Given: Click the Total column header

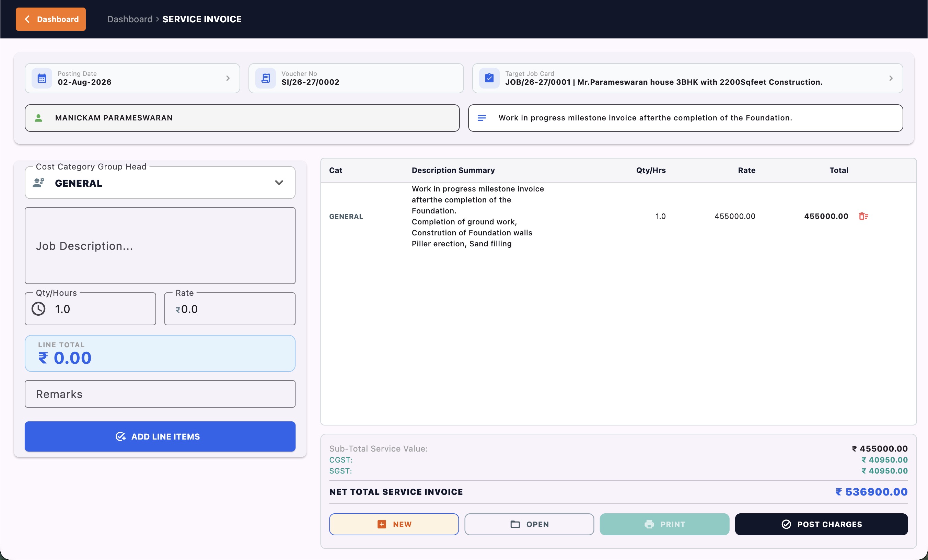Looking at the screenshot, I should tap(839, 170).
